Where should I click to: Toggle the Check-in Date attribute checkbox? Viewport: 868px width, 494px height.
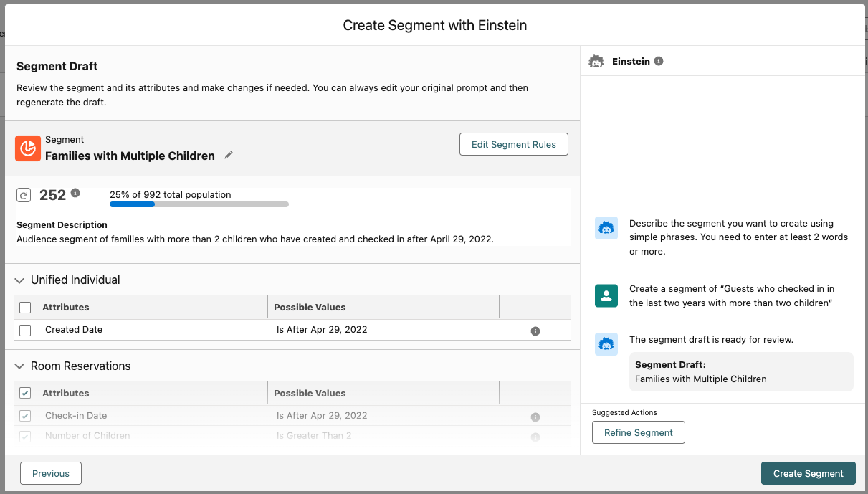(x=25, y=416)
